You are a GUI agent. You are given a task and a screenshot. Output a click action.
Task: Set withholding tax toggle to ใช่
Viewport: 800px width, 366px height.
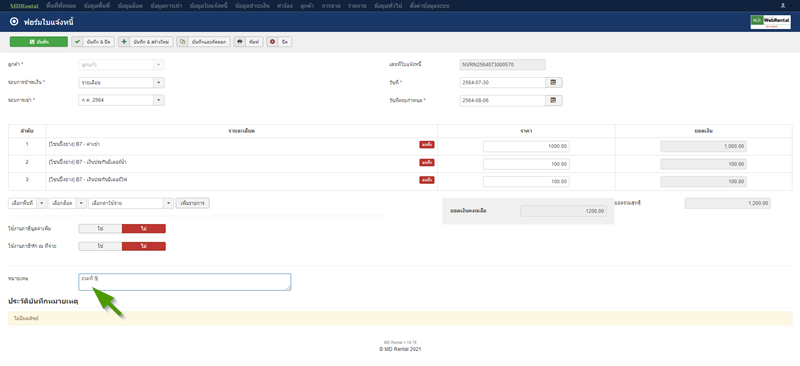pos(101,246)
